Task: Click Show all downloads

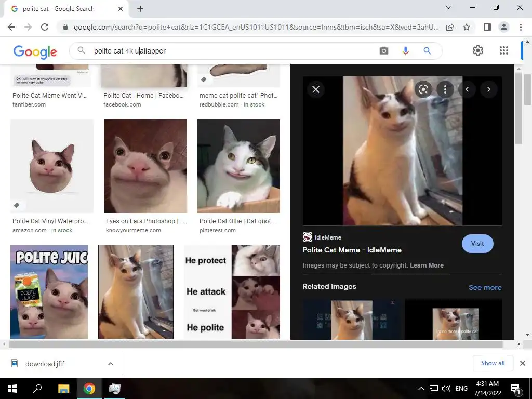Action: 493,363
